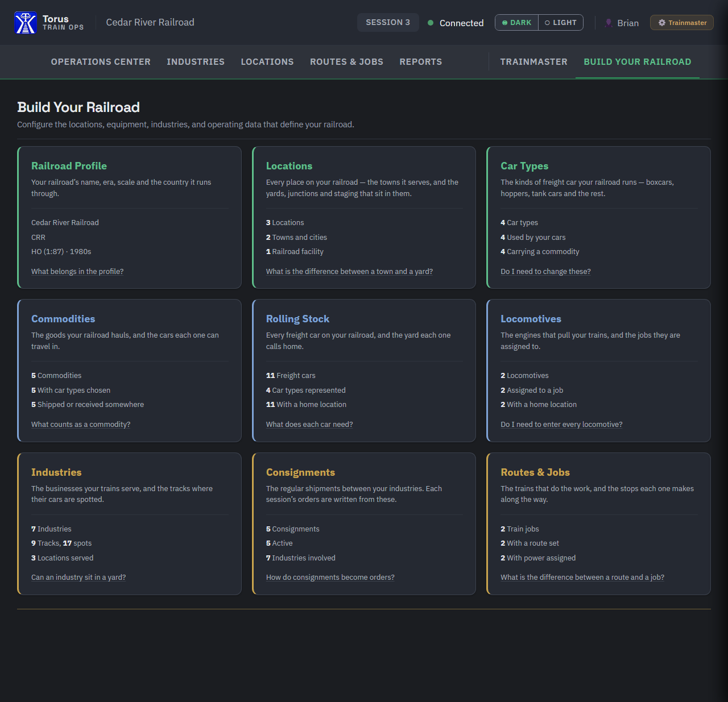Screen dimensions: 728x702
Task: Open the Car Types card heading
Action: (524, 166)
